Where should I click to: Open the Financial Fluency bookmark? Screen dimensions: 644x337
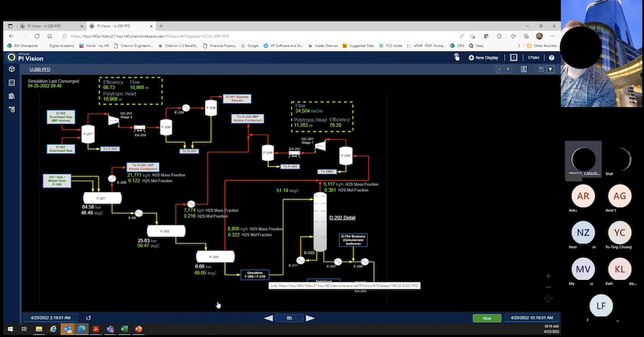point(222,46)
